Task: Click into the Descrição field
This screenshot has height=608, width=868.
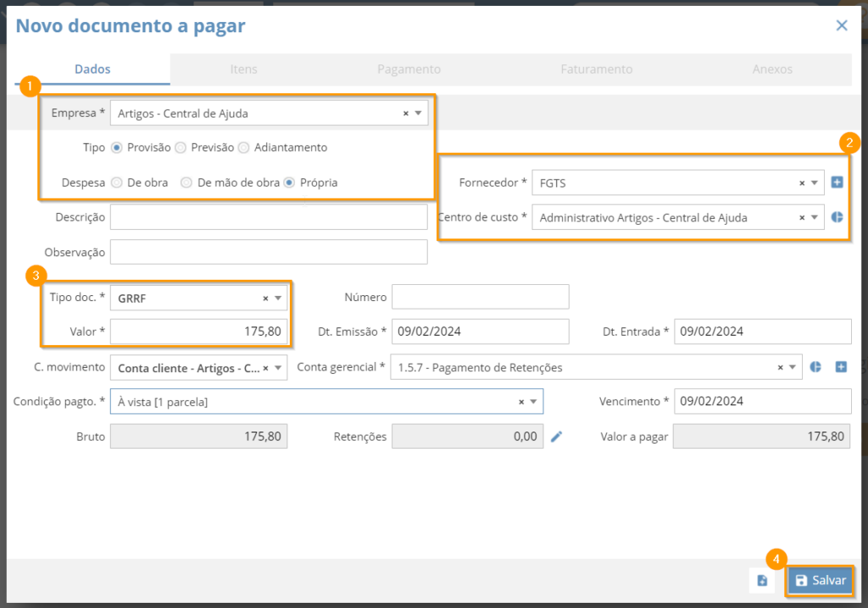Action: click(269, 217)
